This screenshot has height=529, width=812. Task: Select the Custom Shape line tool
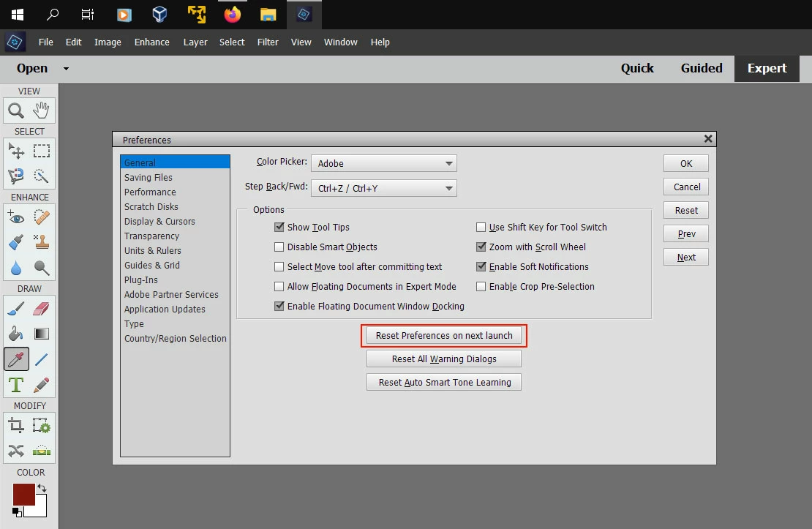click(42, 359)
